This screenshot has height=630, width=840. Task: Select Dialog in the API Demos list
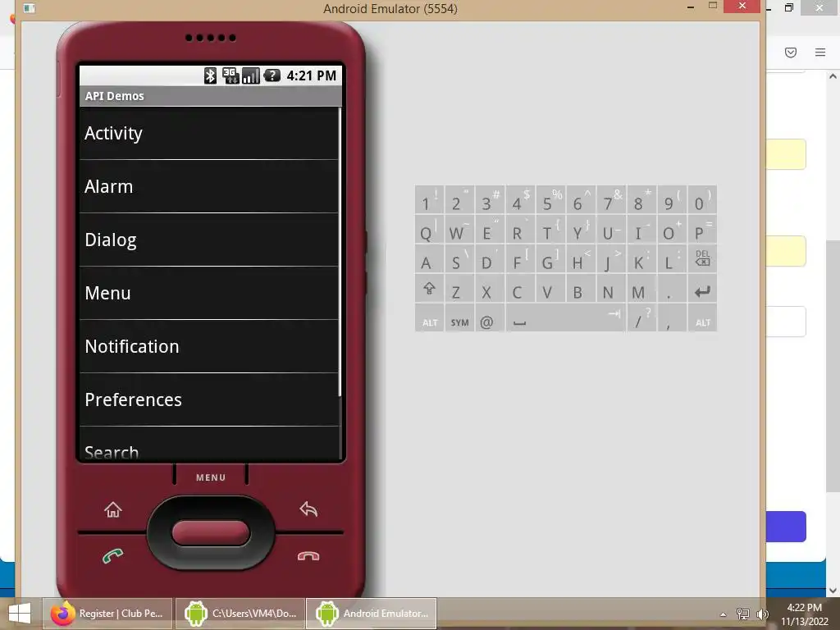click(209, 240)
